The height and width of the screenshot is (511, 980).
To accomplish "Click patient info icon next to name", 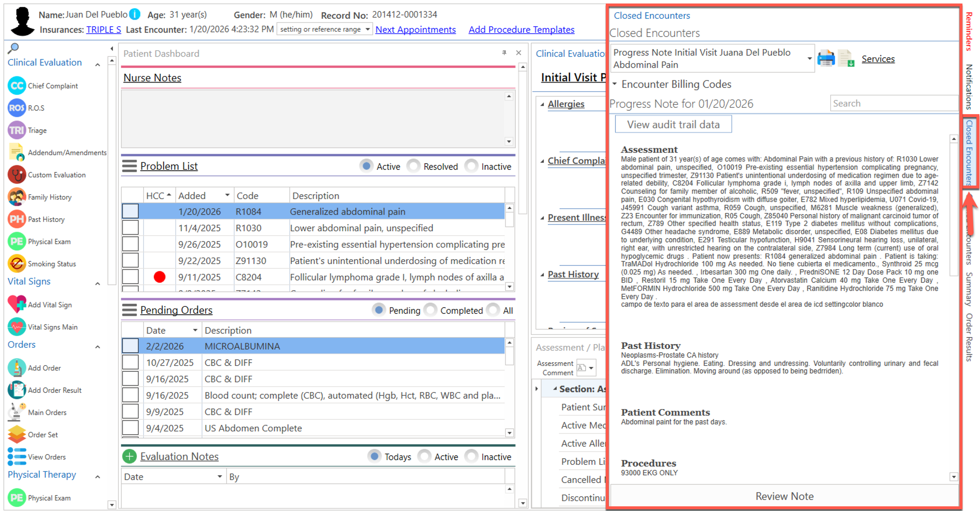I will (x=135, y=14).
